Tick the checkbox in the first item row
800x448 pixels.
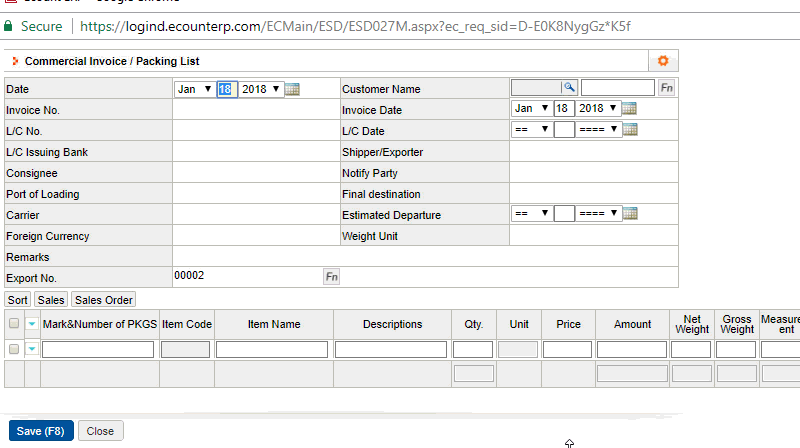point(14,349)
